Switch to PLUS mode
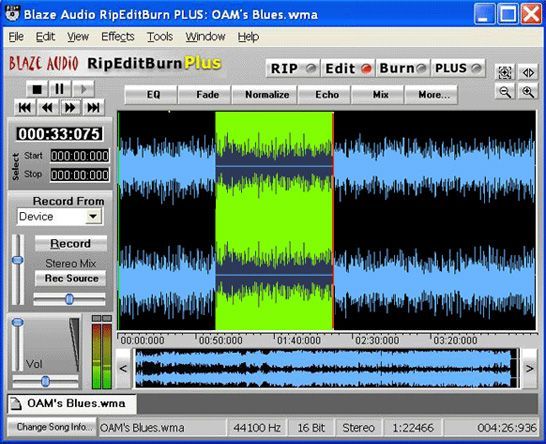This screenshot has height=444, width=546. pyautogui.click(x=458, y=68)
